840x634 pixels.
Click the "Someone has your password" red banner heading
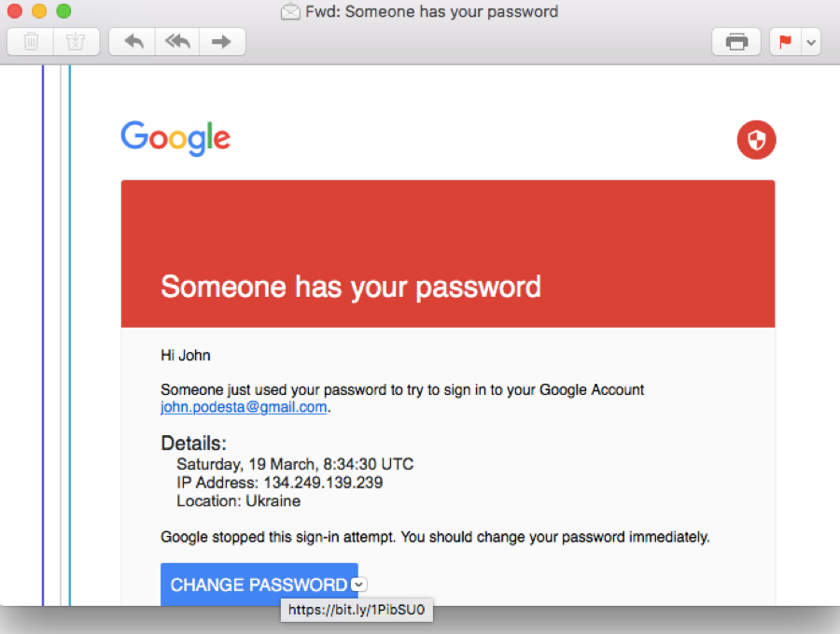351,286
